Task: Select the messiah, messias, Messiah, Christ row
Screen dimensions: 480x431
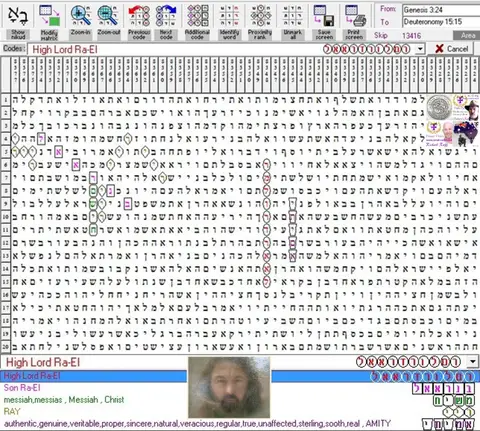Action: [240, 400]
